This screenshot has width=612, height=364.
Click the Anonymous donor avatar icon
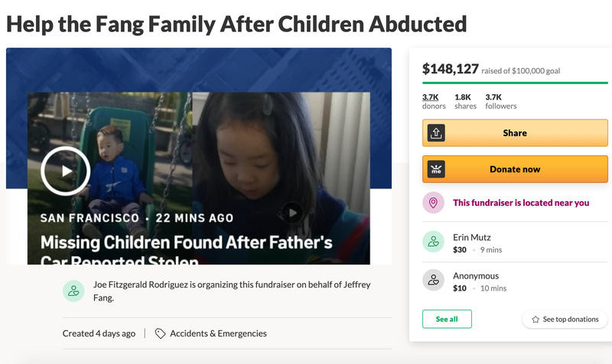(x=434, y=281)
